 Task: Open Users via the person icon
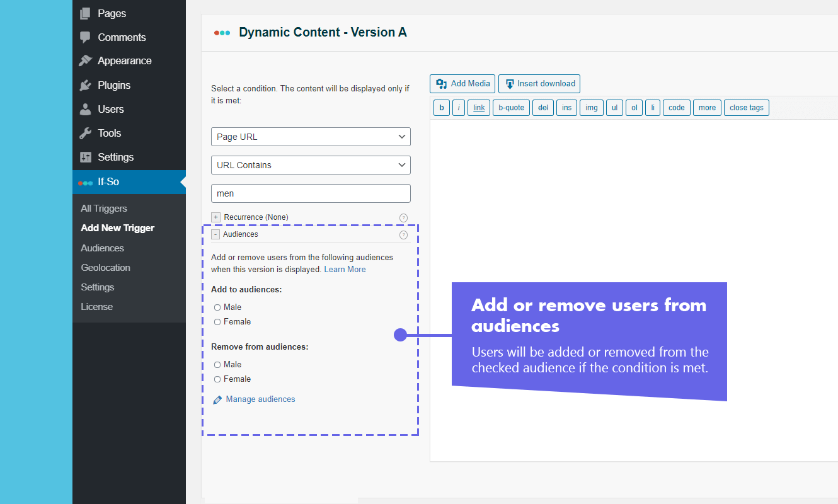85,108
